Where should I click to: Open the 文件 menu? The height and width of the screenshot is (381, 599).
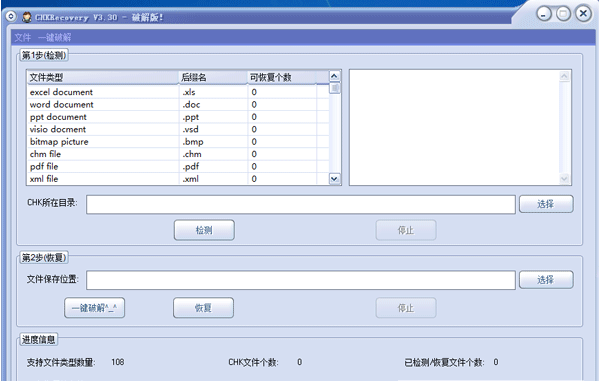point(23,37)
